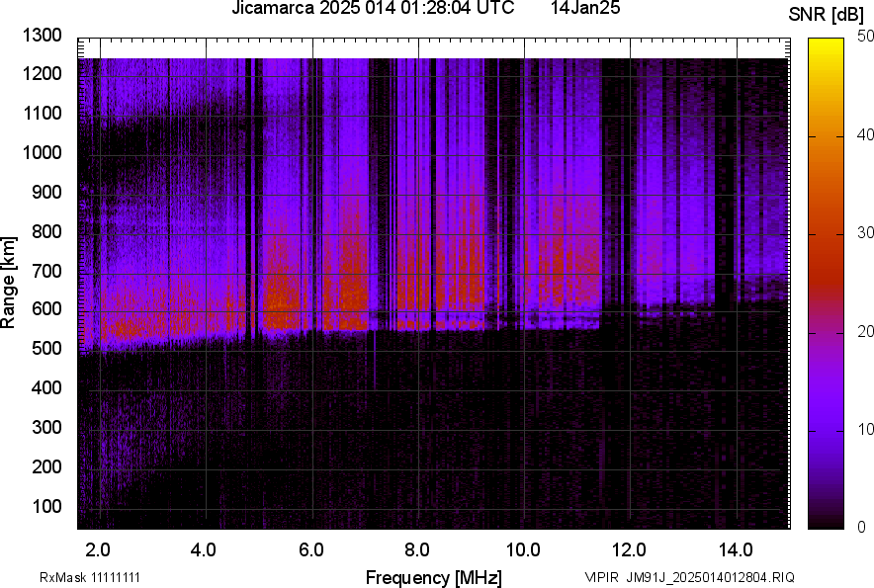Click the SNR colorbar gradient
This screenshot has height=588, width=874.
[x=827, y=284]
